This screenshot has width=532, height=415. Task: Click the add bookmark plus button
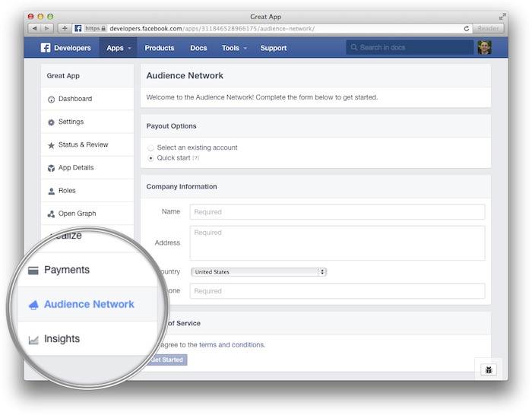pos(65,29)
